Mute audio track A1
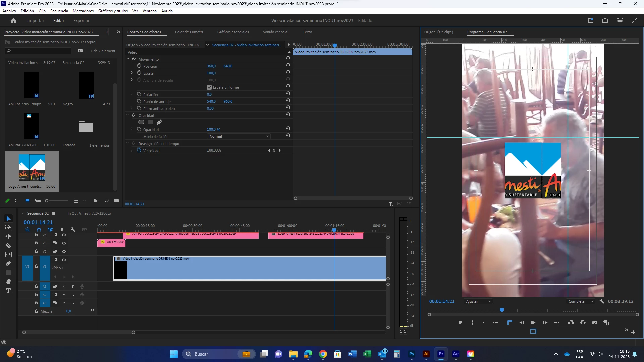Screen dimensions: 644x362 click(x=64, y=287)
